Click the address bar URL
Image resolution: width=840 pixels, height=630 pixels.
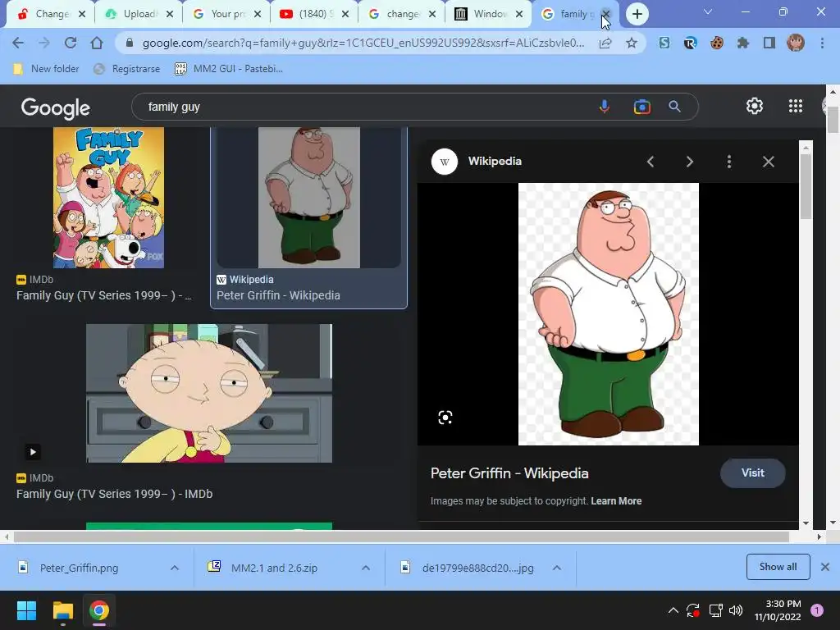[x=363, y=43]
